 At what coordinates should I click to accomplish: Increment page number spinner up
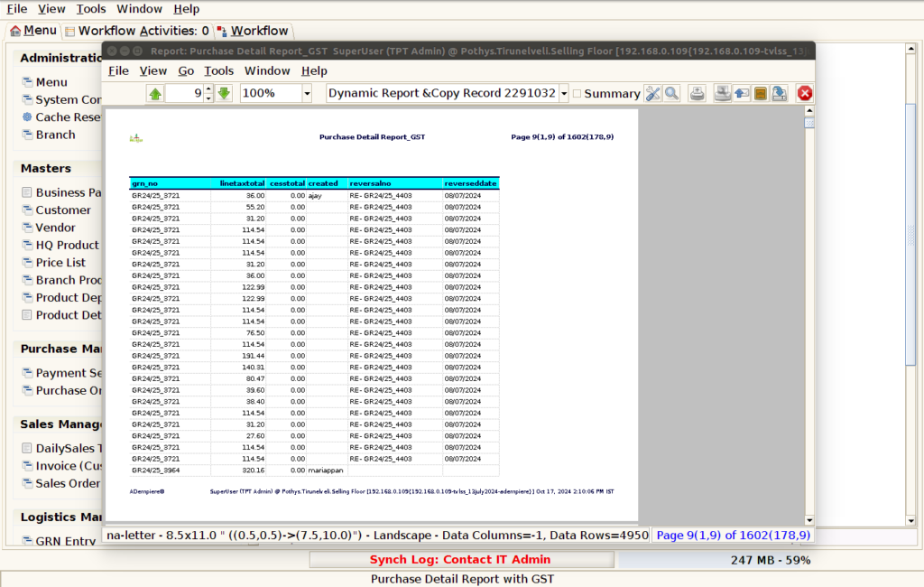208,89
